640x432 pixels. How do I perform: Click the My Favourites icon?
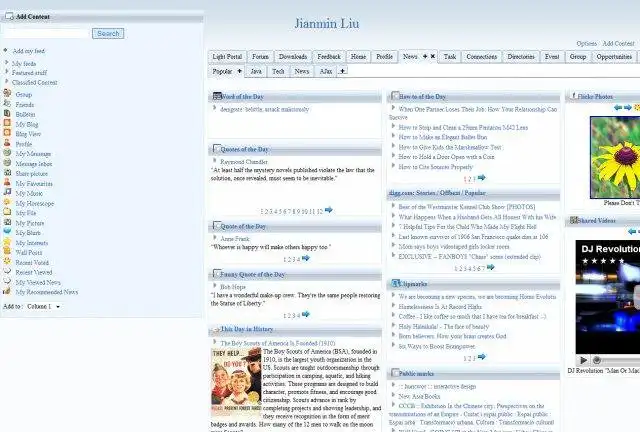7,182
